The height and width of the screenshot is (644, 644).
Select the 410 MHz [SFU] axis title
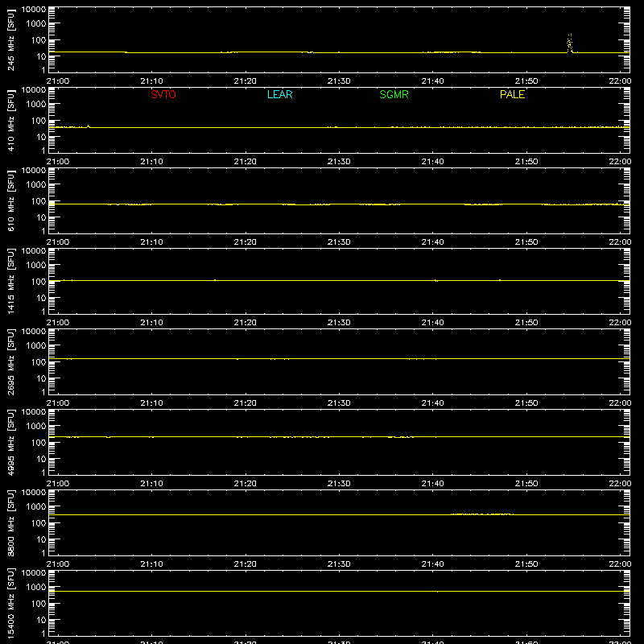tap(10, 120)
